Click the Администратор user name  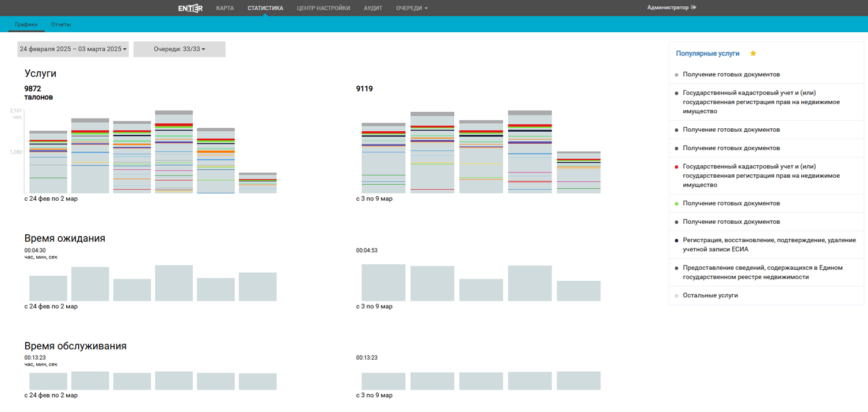click(667, 7)
